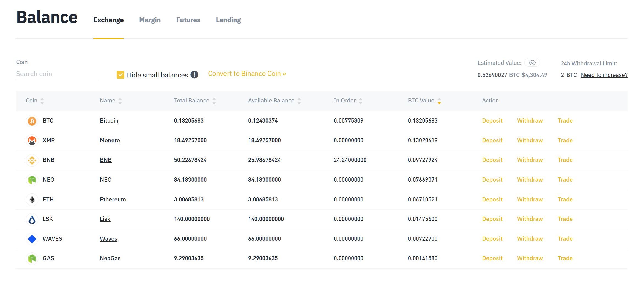Select BNB In Order value 24.24000000
This screenshot has height=297, width=644.
pos(350,160)
